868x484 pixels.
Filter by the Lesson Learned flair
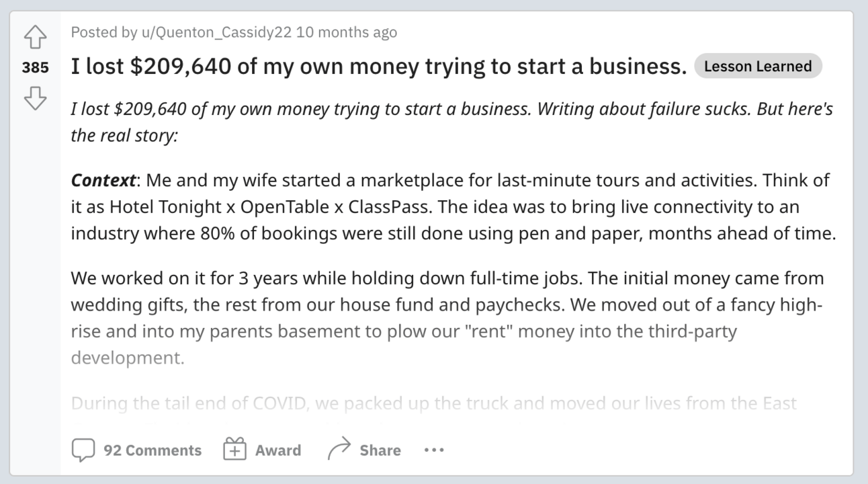(758, 67)
